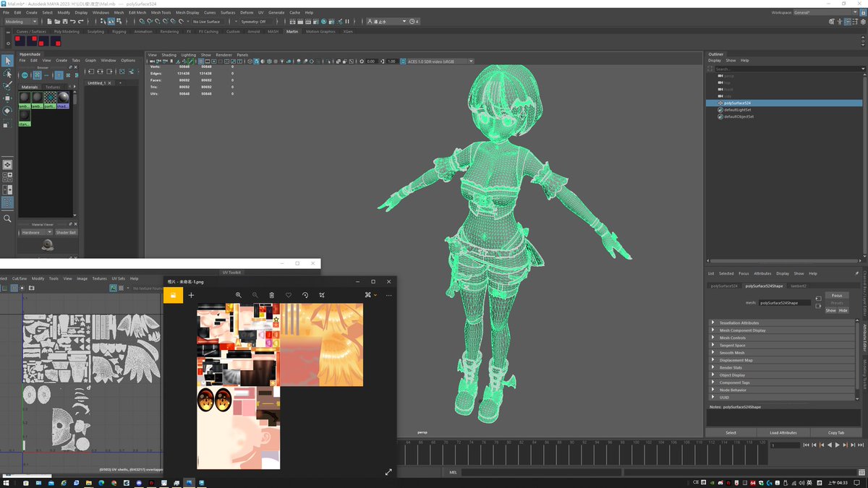Select the arrow Select tool in toolbox

click(7, 61)
